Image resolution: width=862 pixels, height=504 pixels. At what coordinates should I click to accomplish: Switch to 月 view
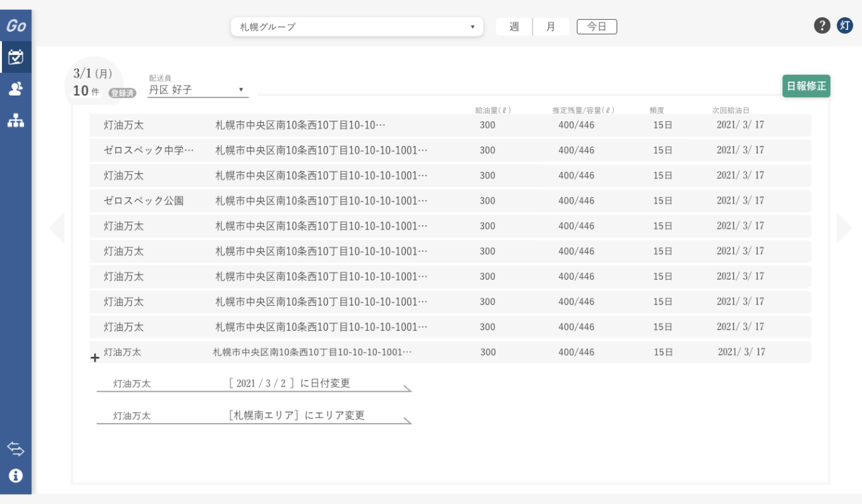[550, 27]
